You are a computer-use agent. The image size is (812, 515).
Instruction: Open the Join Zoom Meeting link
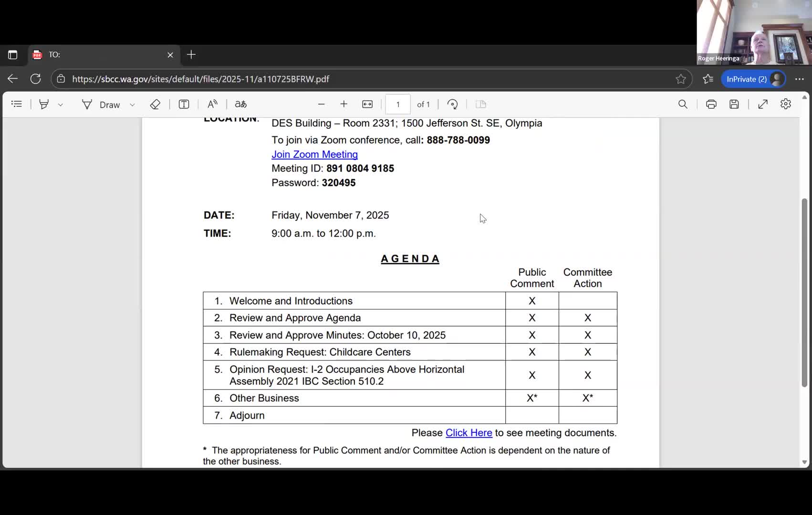(314, 154)
